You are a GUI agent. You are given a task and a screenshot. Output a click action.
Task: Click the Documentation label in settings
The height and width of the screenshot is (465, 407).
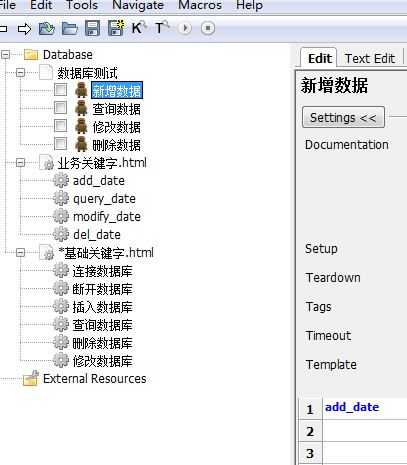(x=347, y=145)
